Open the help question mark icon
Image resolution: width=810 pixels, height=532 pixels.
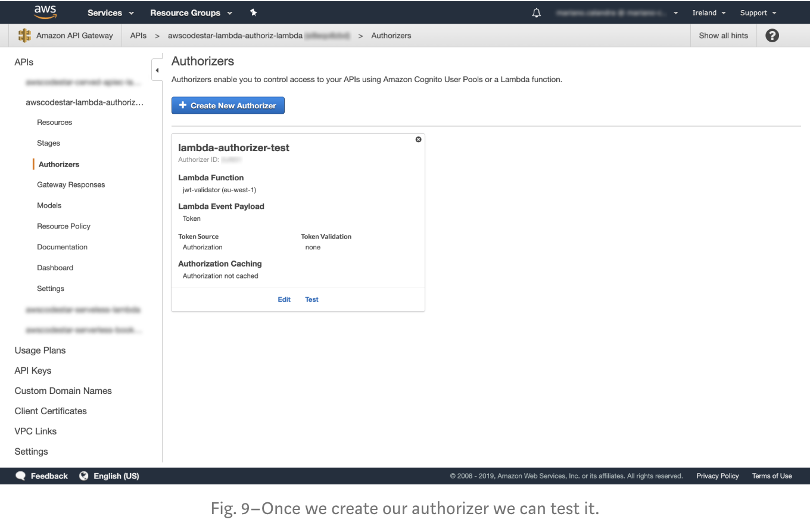[x=772, y=36]
